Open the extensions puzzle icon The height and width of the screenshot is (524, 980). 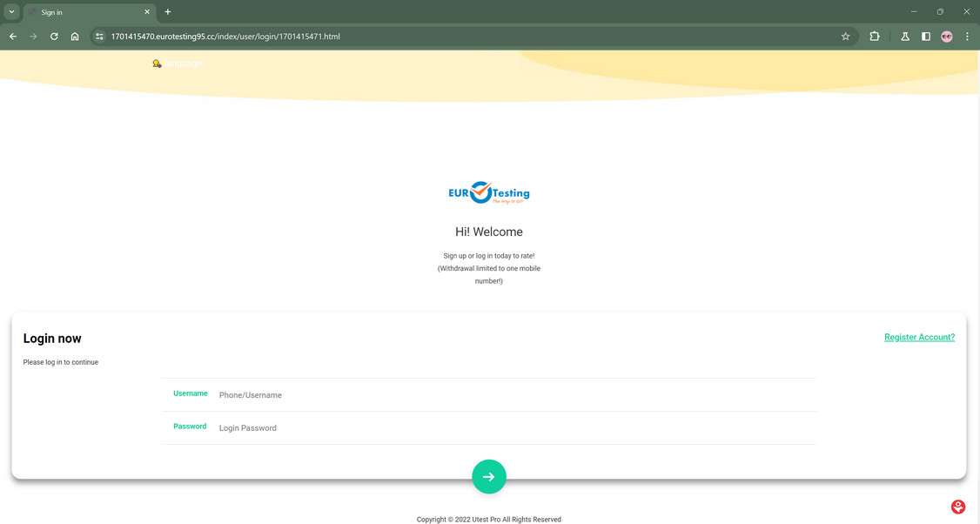pyautogui.click(x=875, y=37)
